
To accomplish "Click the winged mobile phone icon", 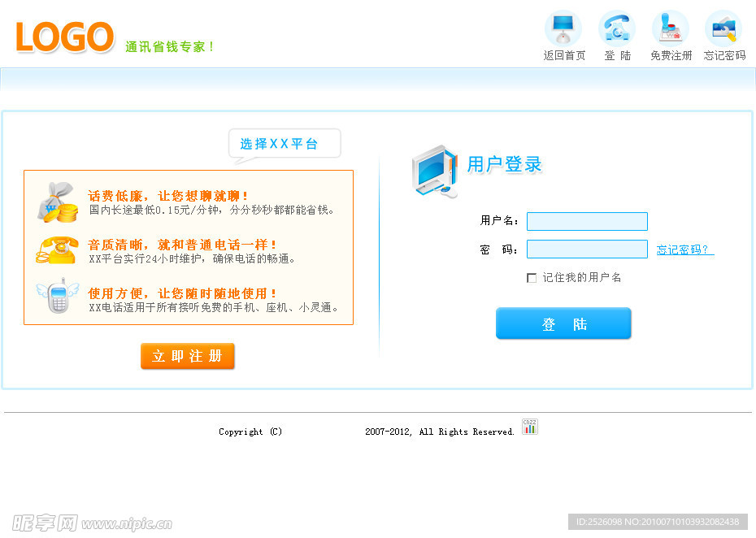I will pyautogui.click(x=55, y=297).
